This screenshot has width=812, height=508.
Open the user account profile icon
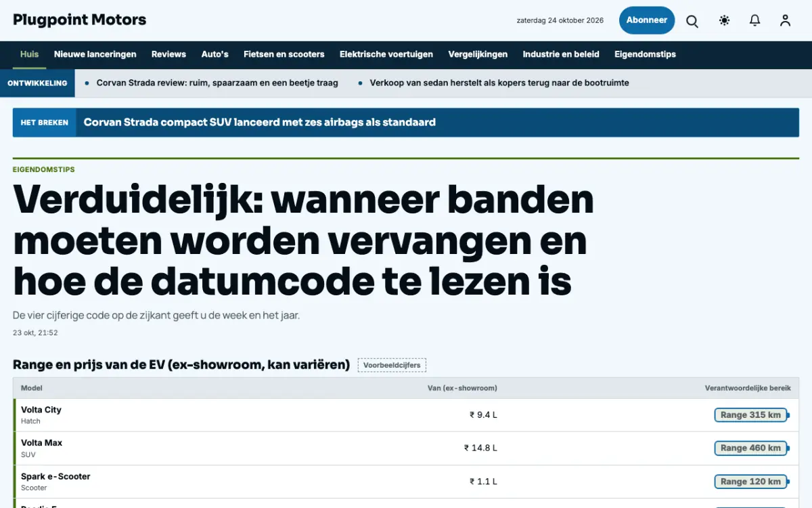785,20
